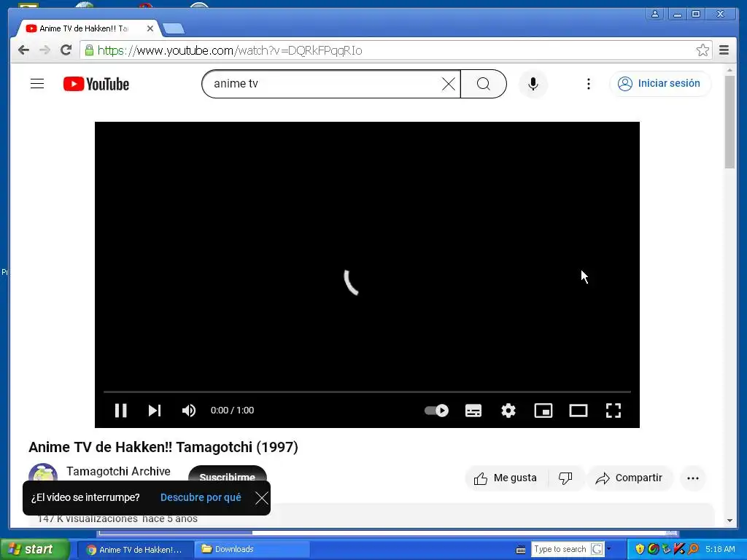The width and height of the screenshot is (747, 560).
Task: Start voice search with the microphone
Action: point(533,84)
